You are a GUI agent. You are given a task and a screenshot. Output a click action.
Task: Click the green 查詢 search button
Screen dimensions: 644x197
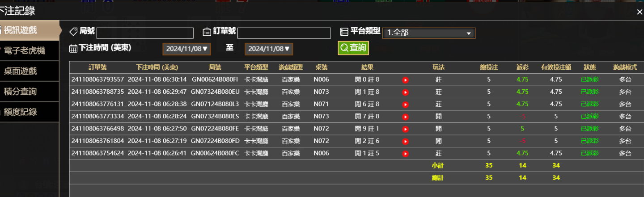(353, 48)
